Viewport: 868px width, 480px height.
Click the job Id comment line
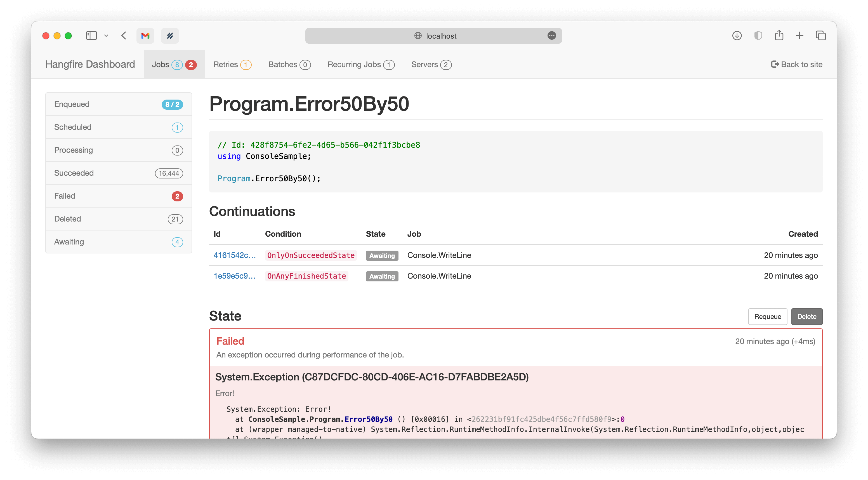pyautogui.click(x=319, y=145)
